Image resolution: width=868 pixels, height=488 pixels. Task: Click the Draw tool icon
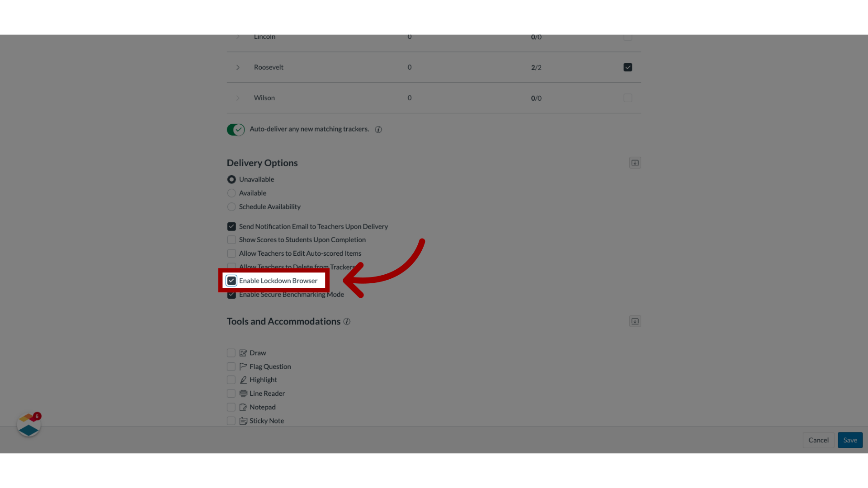tap(243, 352)
